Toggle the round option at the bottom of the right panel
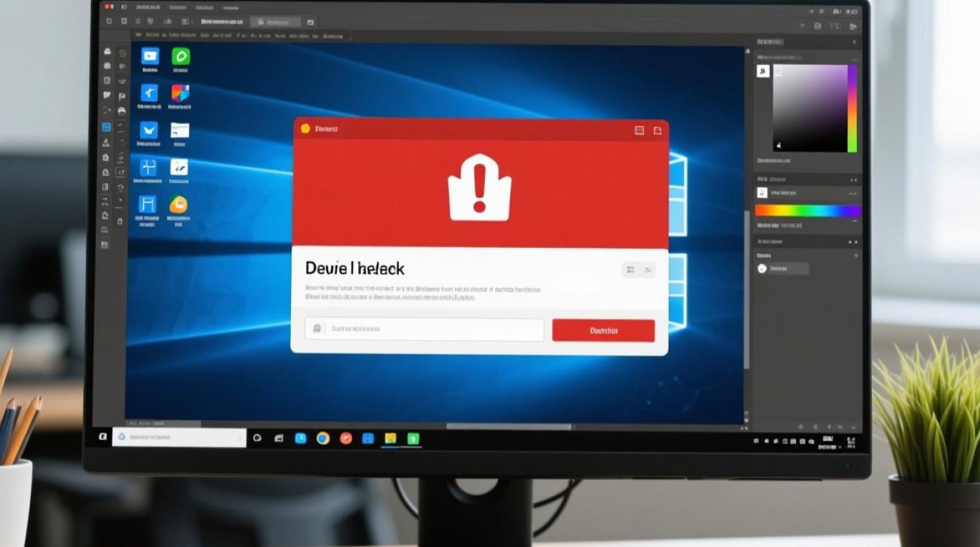The height and width of the screenshot is (547, 980). coord(763,268)
